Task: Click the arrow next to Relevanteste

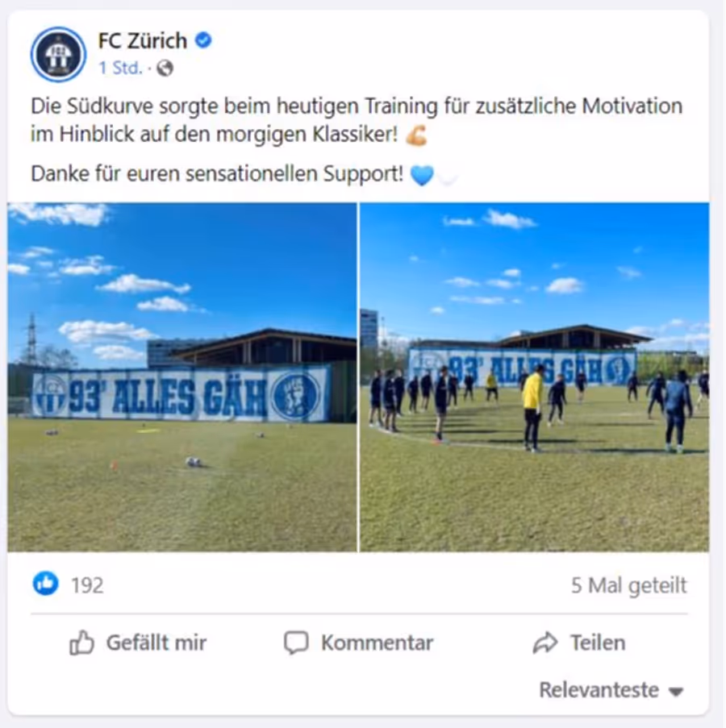Action: click(x=676, y=692)
